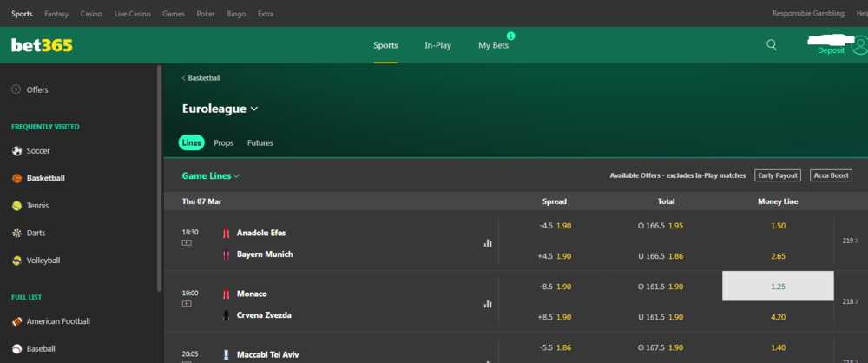
Task: Click the Darts icon
Action: coord(16,234)
